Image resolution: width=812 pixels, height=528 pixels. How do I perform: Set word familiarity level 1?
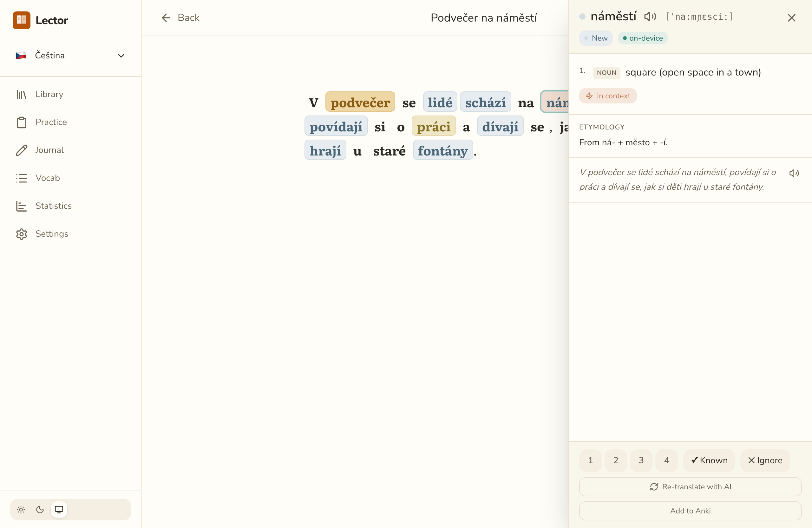click(591, 460)
